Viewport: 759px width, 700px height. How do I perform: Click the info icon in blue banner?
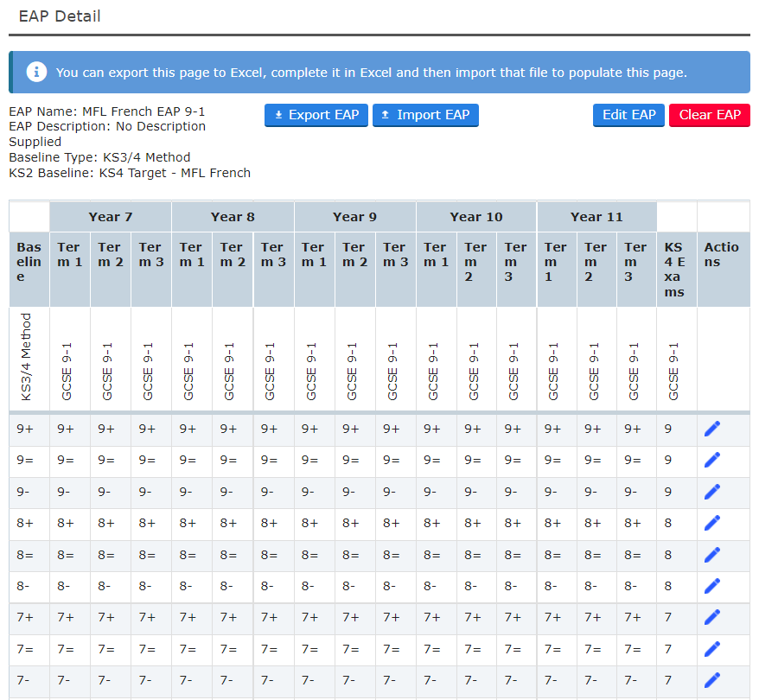click(36, 73)
